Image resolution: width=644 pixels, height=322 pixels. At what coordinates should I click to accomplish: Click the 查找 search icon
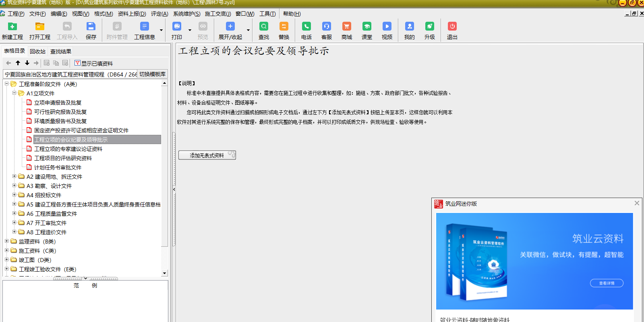click(x=264, y=27)
